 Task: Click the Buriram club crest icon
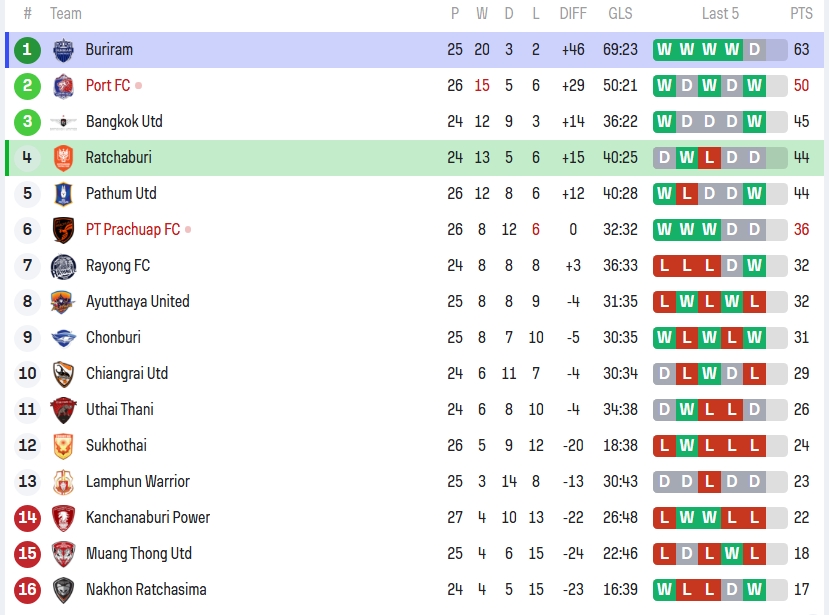[x=63, y=50]
